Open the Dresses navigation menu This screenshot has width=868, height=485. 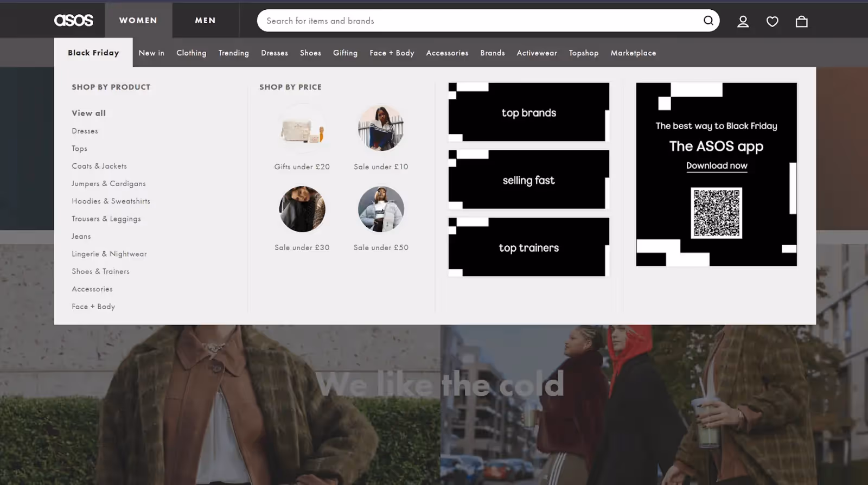tap(275, 53)
